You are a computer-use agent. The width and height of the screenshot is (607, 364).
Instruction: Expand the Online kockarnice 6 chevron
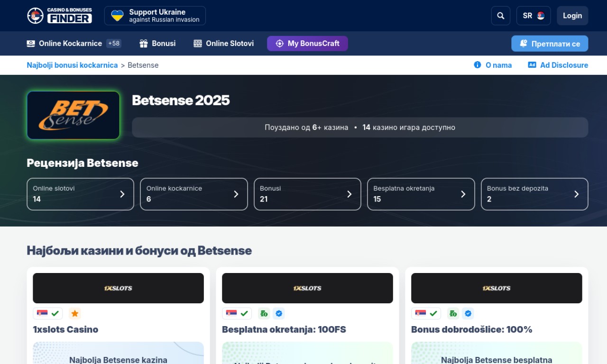click(x=236, y=194)
